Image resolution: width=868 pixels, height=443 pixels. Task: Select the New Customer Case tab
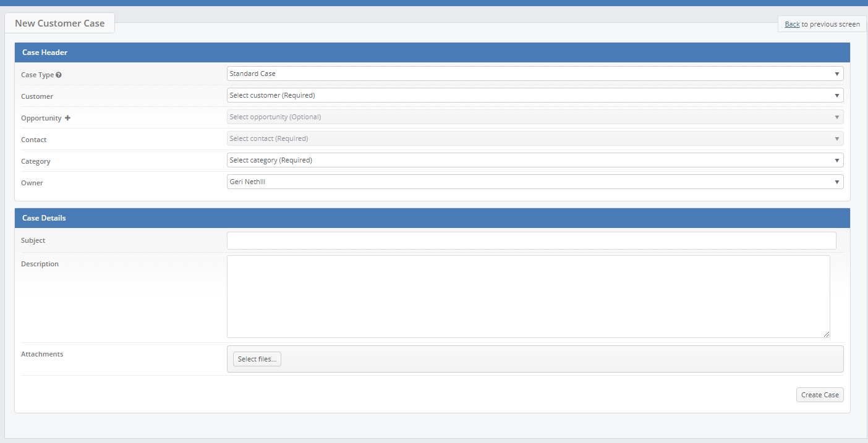pos(60,23)
